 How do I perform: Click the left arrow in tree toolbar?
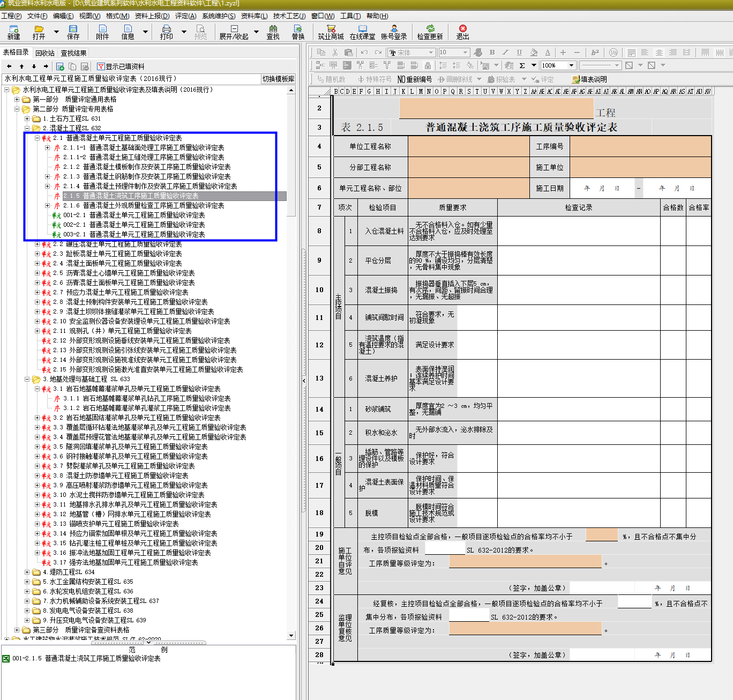click(x=9, y=66)
